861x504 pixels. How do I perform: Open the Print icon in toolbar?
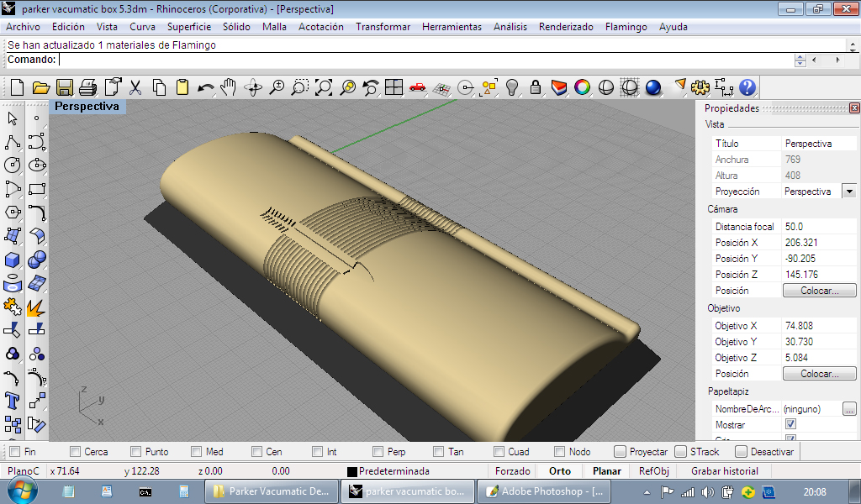[x=88, y=87]
